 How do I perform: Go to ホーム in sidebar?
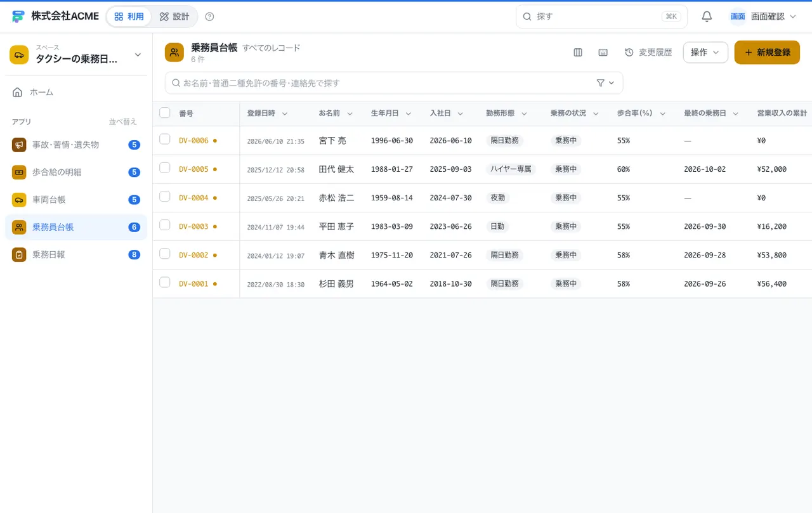tap(76, 92)
